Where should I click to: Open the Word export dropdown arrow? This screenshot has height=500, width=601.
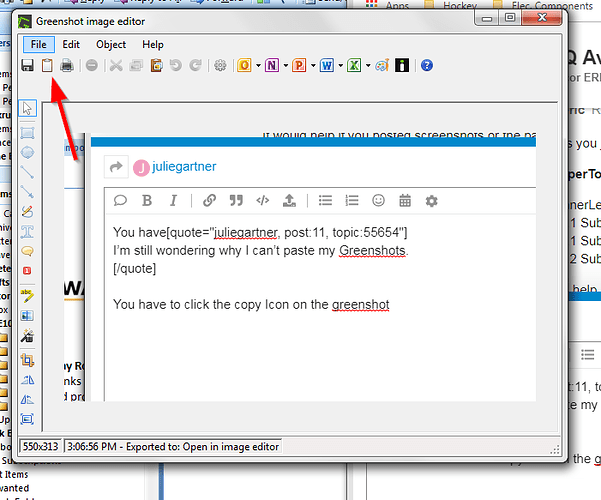(x=341, y=66)
